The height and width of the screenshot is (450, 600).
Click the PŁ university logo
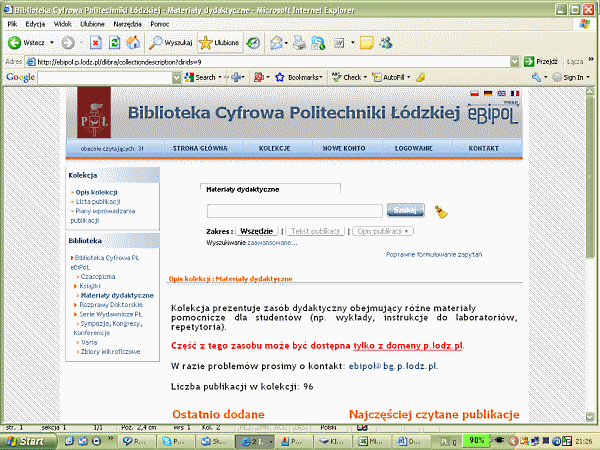point(94,112)
